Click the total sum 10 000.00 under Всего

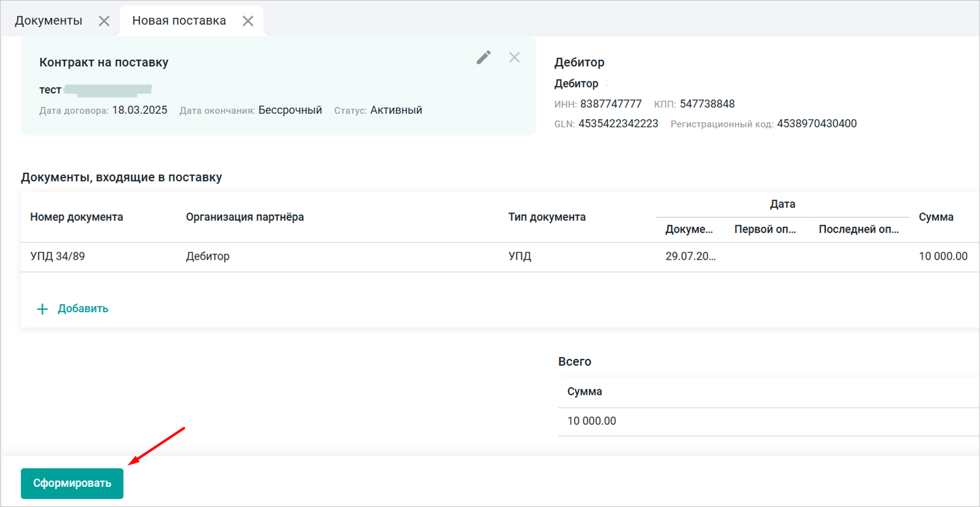tap(591, 421)
